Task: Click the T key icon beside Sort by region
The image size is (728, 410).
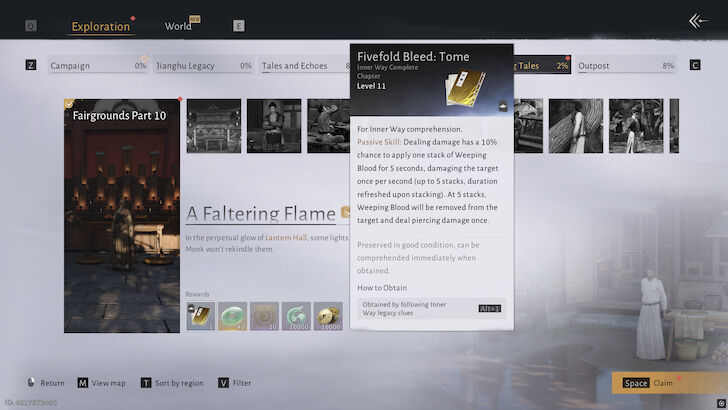Action: point(146,383)
